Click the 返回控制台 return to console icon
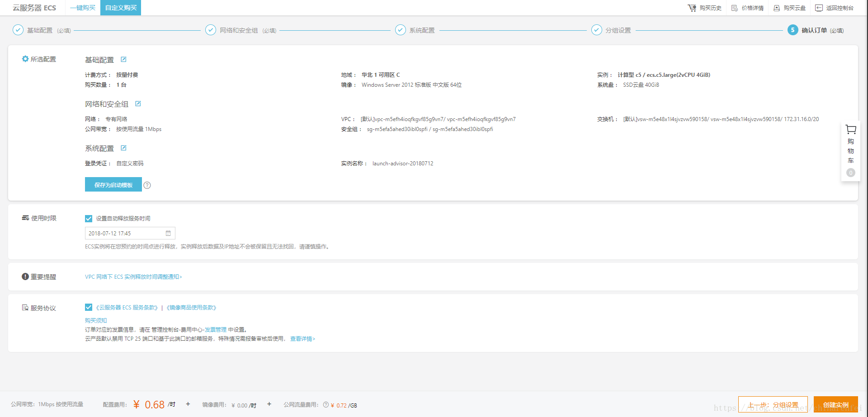868x417 pixels. coord(819,8)
